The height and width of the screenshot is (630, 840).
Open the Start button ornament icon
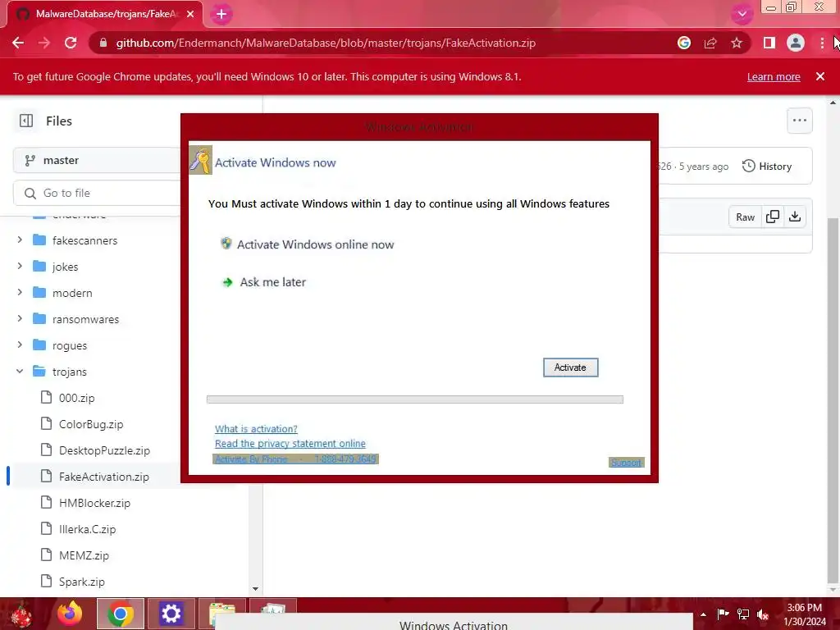21,614
